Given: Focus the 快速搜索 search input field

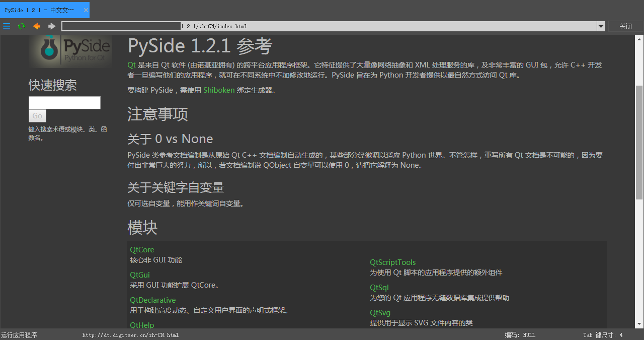Looking at the screenshot, I should pyautogui.click(x=64, y=102).
